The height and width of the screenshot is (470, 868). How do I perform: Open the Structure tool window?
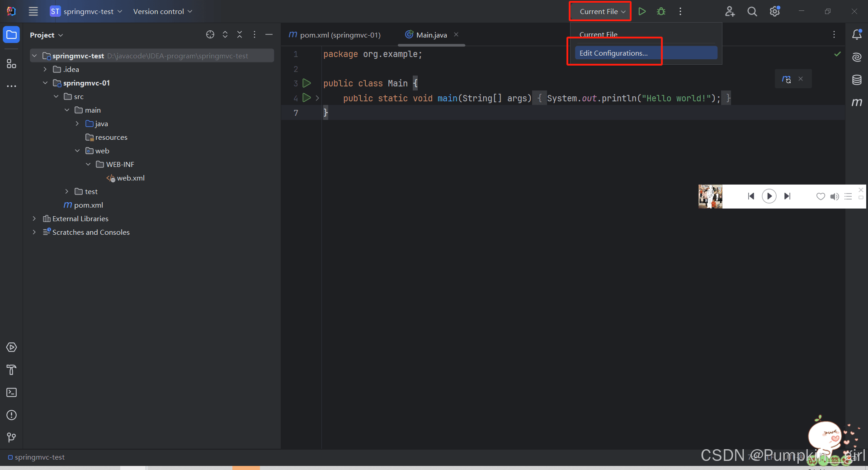tap(11, 64)
